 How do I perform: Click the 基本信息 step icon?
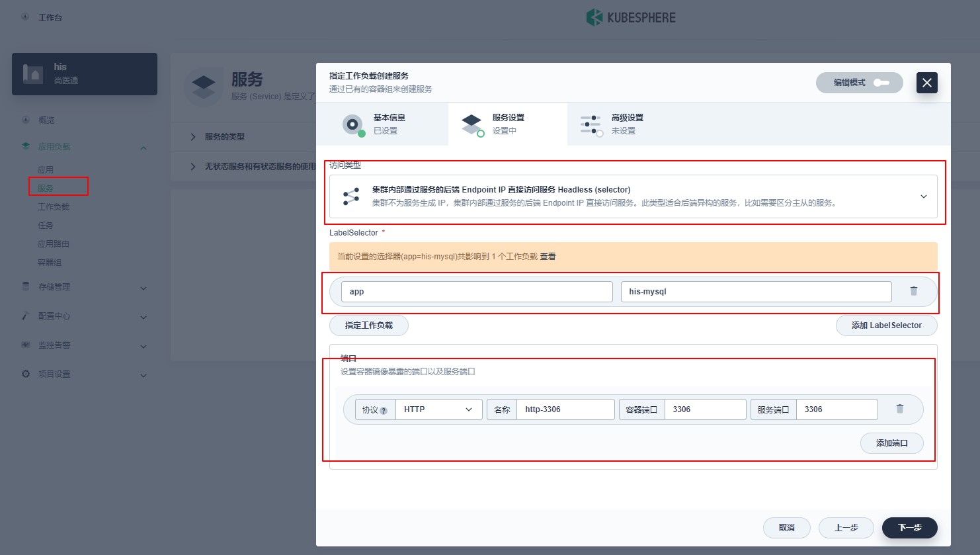(353, 124)
